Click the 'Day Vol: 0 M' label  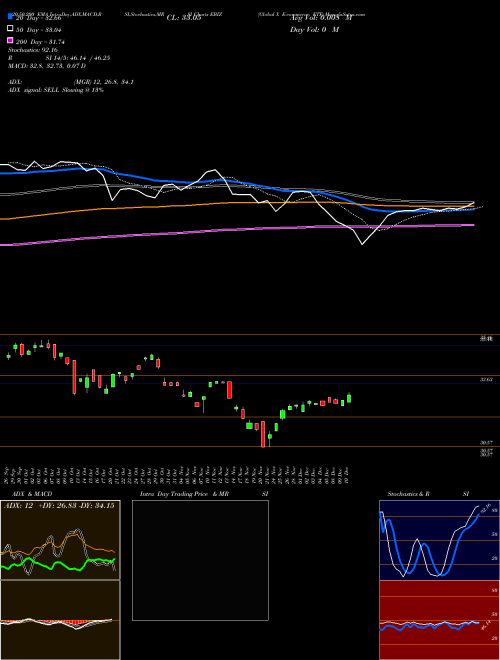314,30
